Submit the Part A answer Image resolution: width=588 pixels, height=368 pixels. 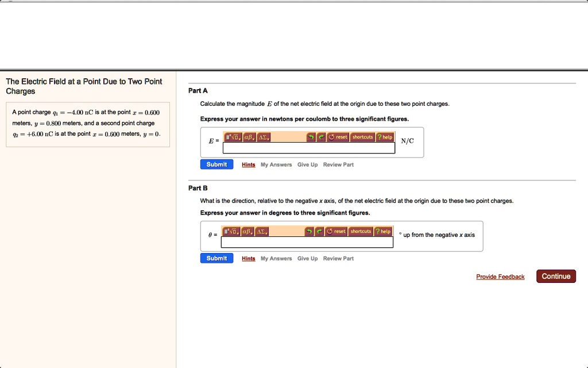(x=216, y=164)
